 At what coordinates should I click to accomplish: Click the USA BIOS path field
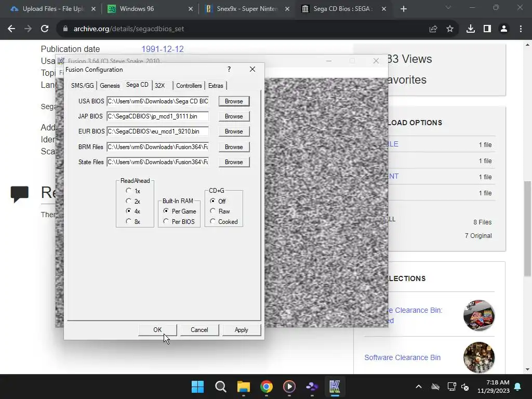click(x=158, y=101)
